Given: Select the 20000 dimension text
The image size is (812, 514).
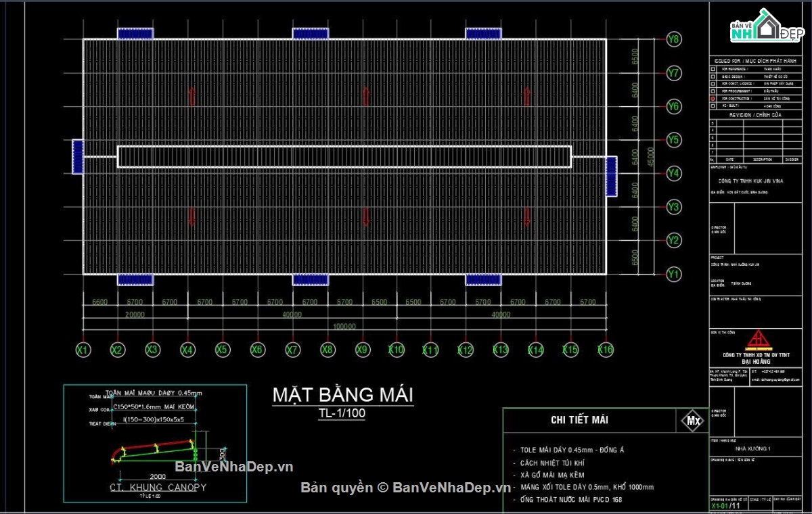Looking at the screenshot, I should tap(135, 314).
